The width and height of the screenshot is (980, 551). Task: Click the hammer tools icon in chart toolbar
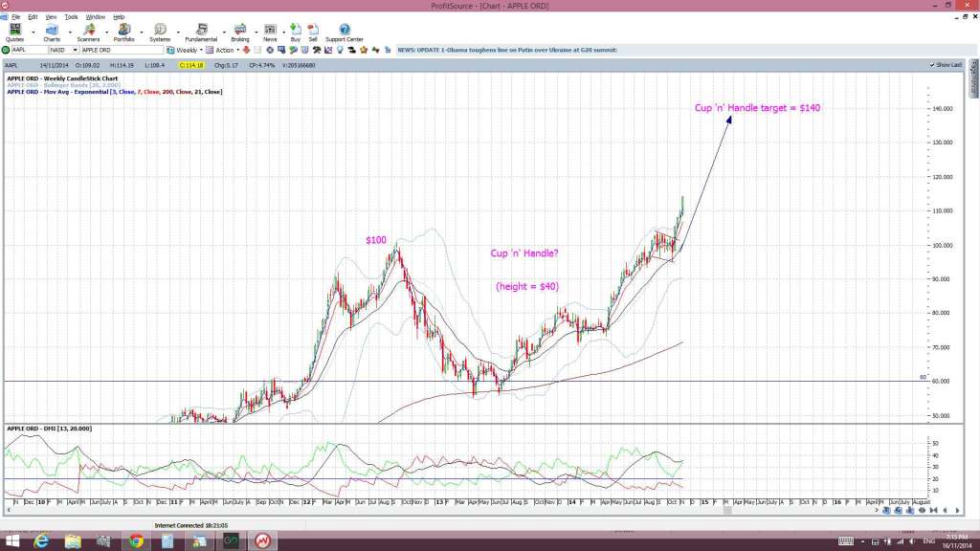coord(317,50)
